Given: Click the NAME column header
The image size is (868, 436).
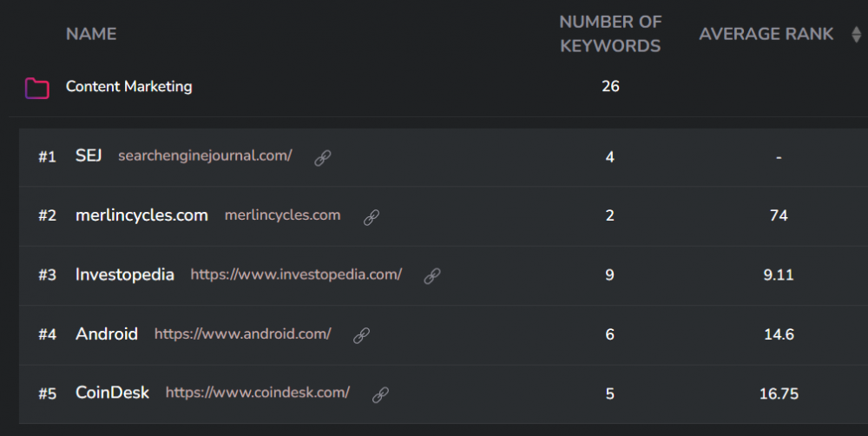Looking at the screenshot, I should [x=91, y=35].
